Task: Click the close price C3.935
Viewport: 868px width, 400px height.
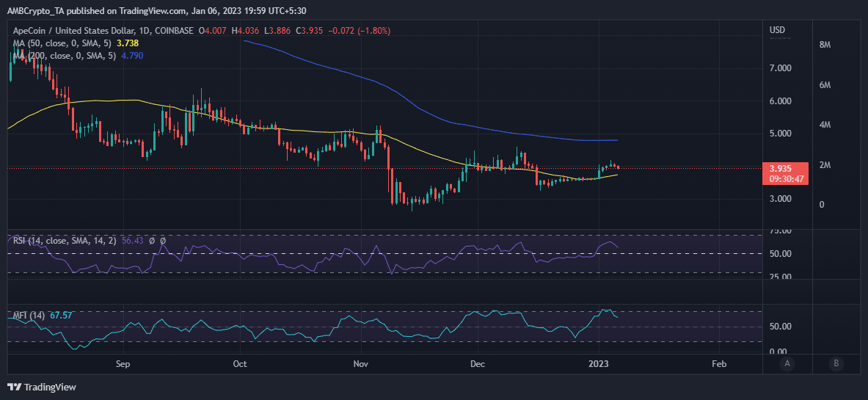Action: 311,31
